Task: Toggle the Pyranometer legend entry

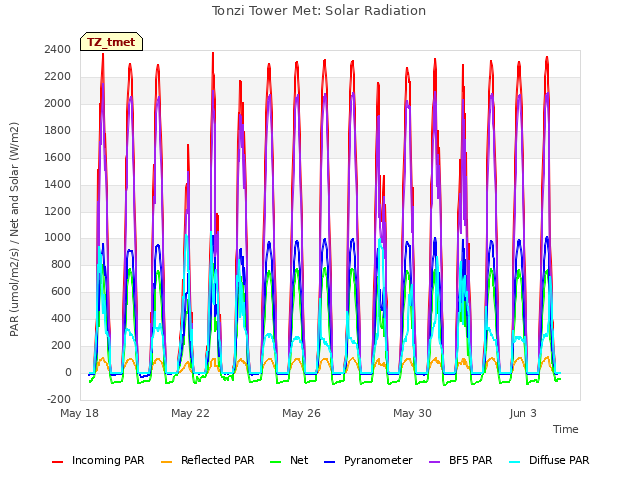Action: coord(368,460)
